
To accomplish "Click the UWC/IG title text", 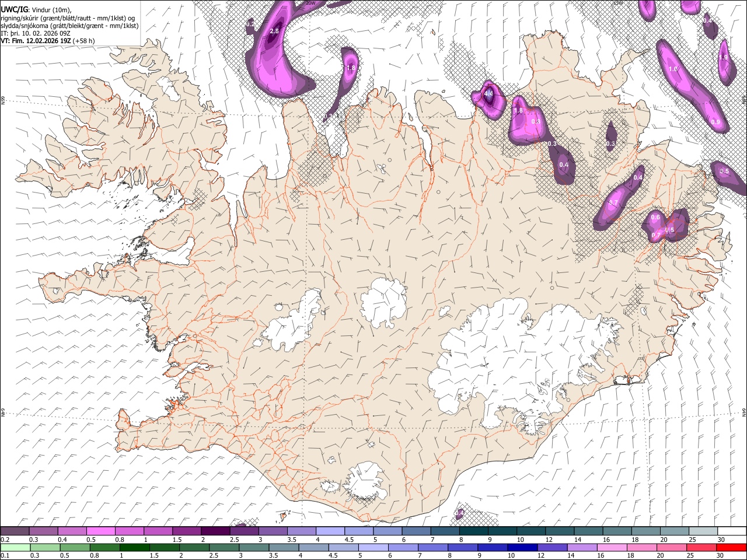I will [14, 9].
